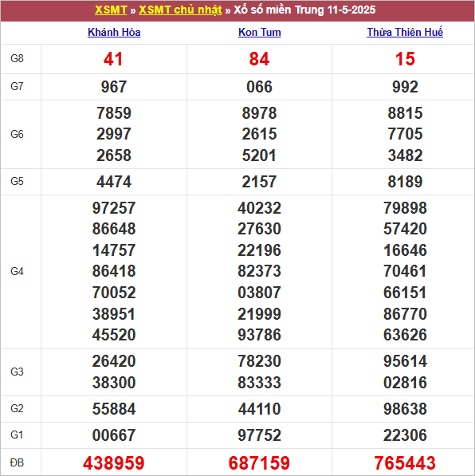Select G7 number 066

(x=259, y=87)
